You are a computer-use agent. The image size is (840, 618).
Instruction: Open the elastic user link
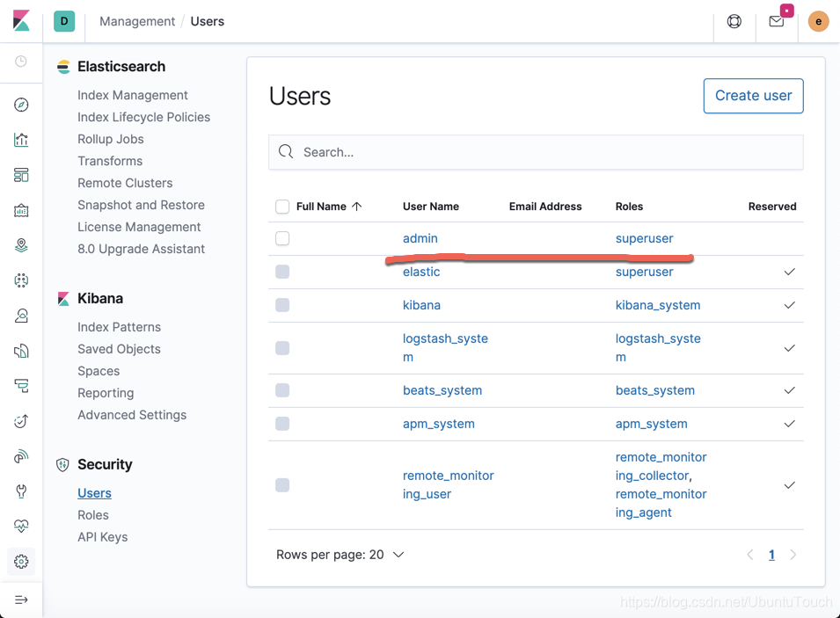coord(421,272)
